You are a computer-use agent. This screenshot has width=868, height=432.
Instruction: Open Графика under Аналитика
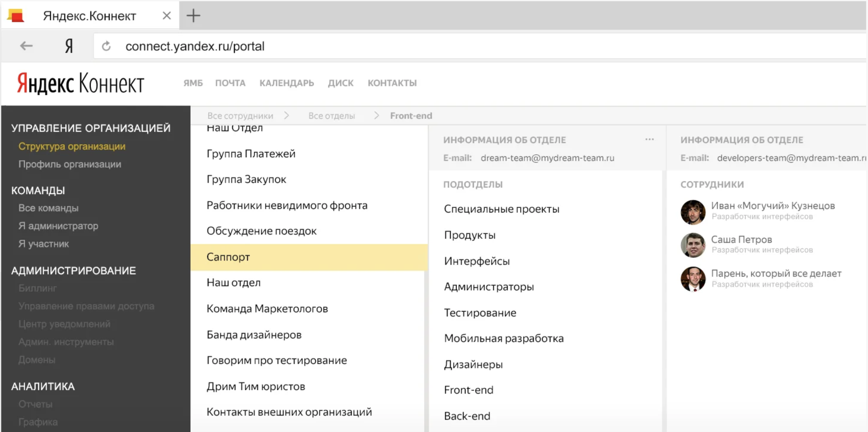[38, 422]
